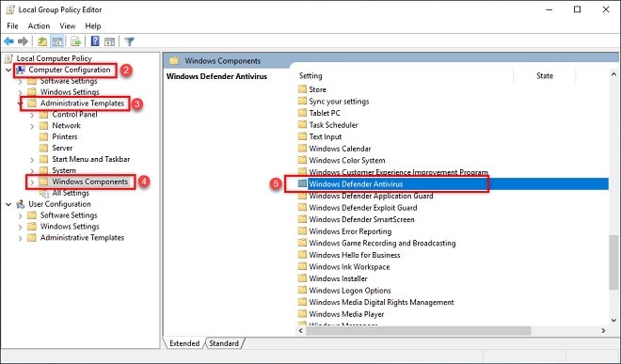Click the Forward arrow toolbar icon
Image resolution: width=621 pixels, height=364 pixels.
click(x=23, y=41)
